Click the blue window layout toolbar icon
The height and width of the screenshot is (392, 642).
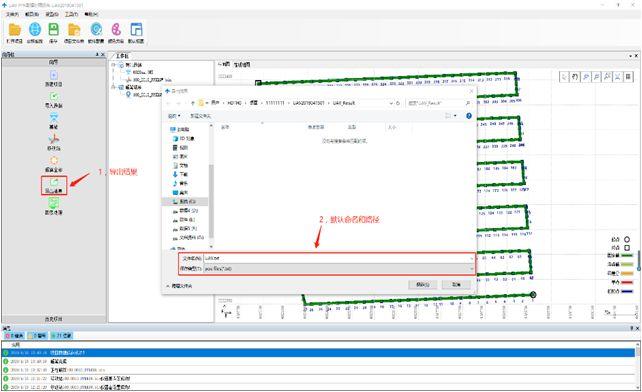(136, 29)
